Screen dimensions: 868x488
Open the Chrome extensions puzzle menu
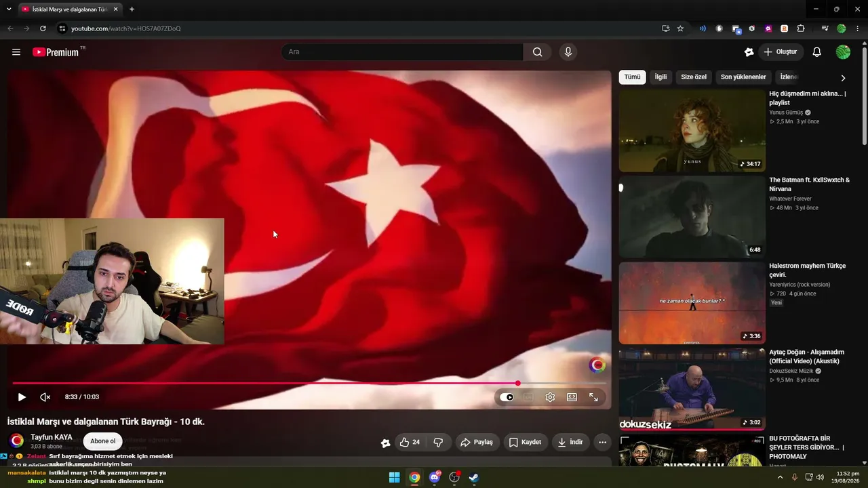click(x=801, y=28)
